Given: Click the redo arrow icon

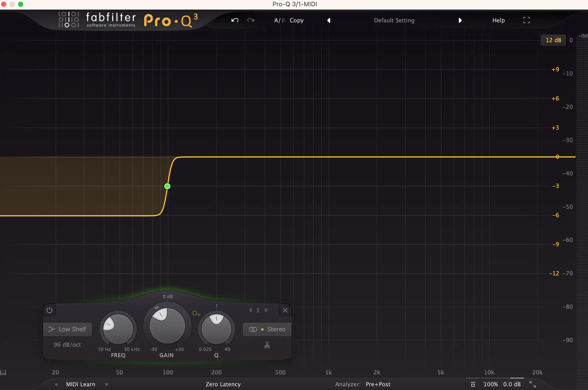Looking at the screenshot, I should [251, 20].
